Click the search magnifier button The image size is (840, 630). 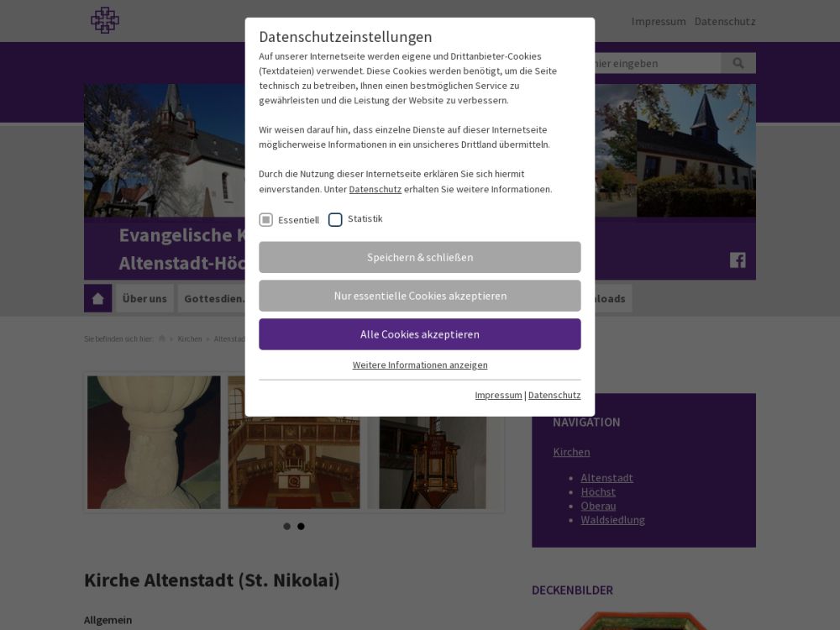tap(738, 63)
